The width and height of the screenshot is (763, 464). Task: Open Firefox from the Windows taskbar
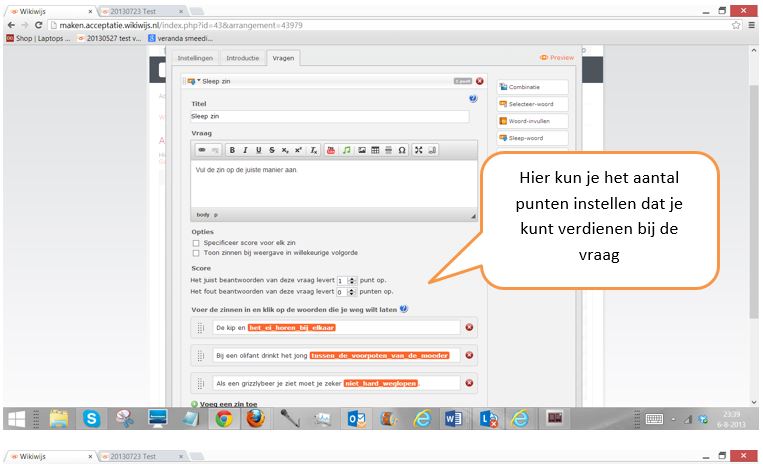[257, 418]
